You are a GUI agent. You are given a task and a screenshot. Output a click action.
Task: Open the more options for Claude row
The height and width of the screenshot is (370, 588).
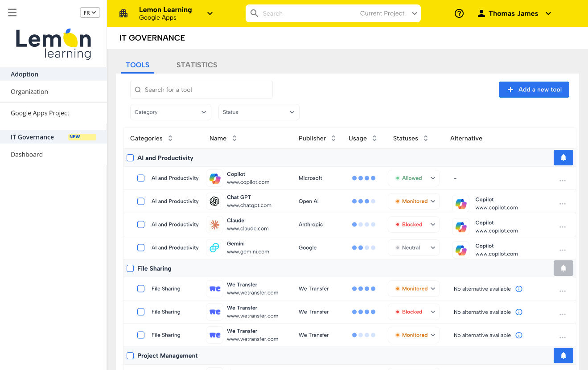pos(562,227)
